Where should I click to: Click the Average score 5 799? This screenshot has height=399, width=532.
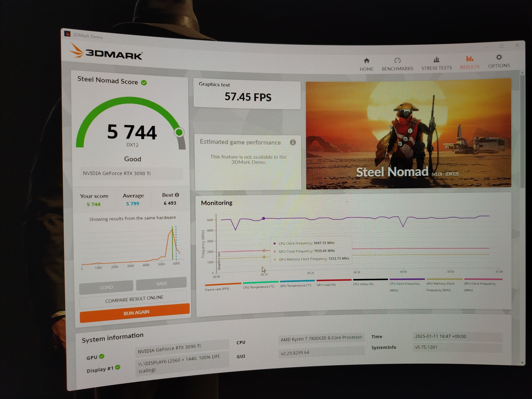[x=133, y=204]
